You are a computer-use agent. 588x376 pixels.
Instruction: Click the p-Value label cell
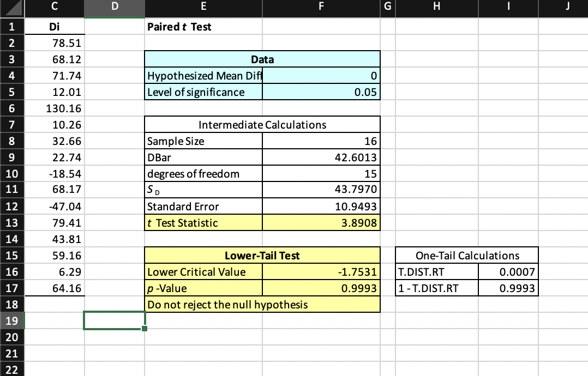pyautogui.click(x=203, y=288)
